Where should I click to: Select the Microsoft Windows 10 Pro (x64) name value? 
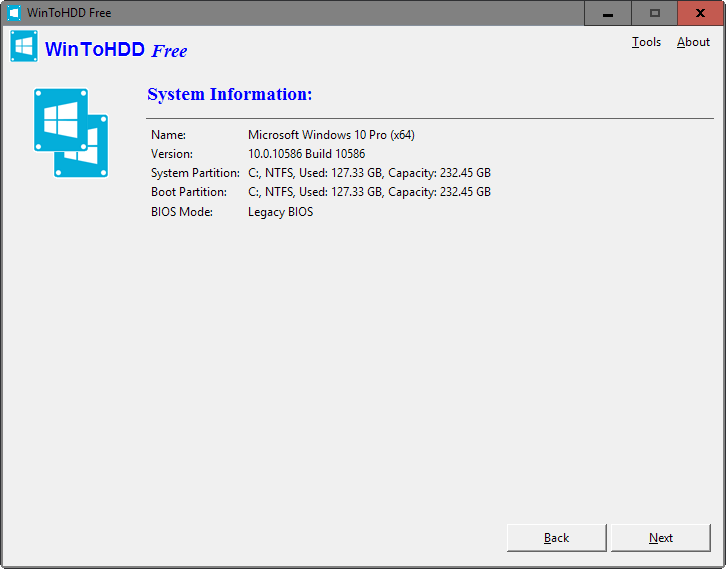coord(331,134)
